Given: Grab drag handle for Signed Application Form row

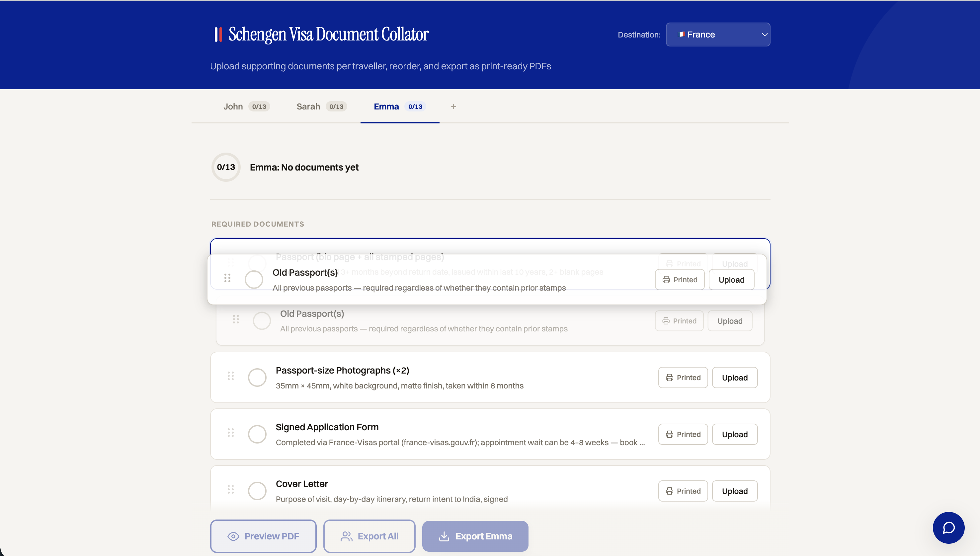Looking at the screenshot, I should click(231, 433).
